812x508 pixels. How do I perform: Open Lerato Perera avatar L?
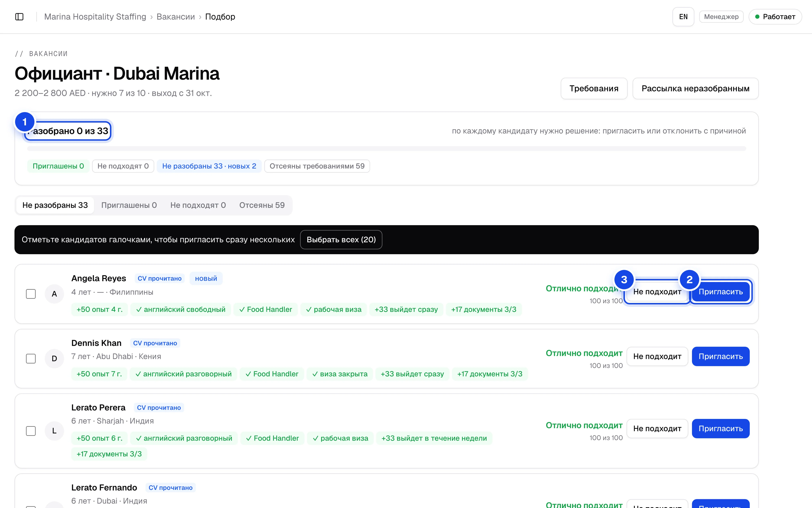(54, 431)
